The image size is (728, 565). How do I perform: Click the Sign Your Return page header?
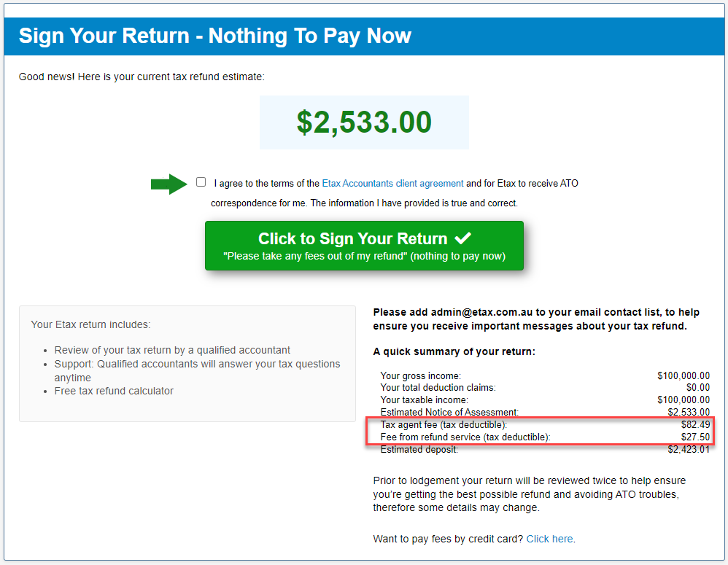214,35
